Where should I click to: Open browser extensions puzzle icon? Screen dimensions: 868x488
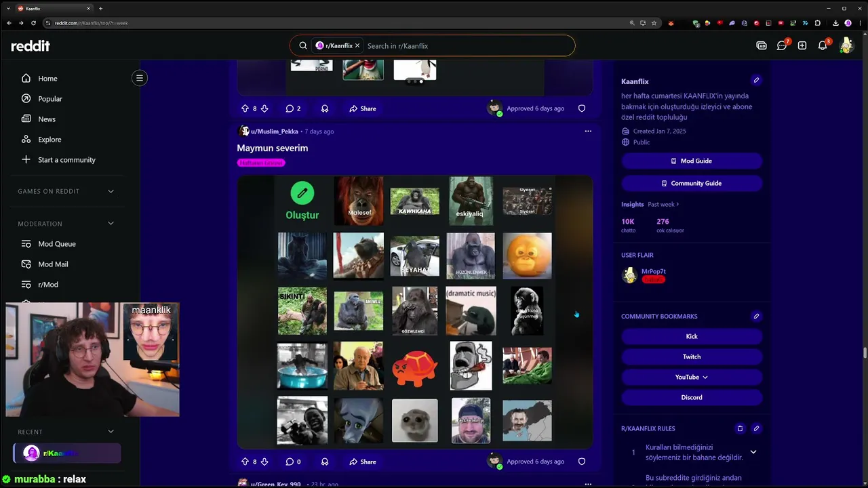pos(817,23)
